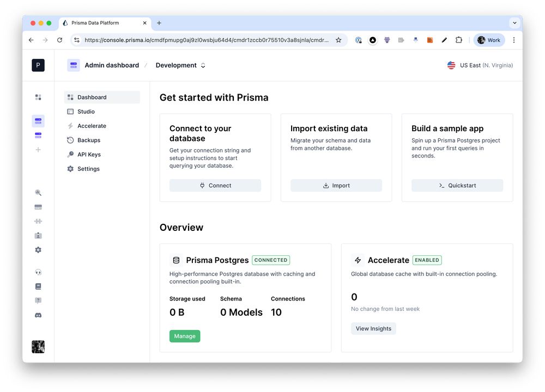Open integrations via the puzzle piece rail icon
This screenshot has height=392, width=545.
click(x=38, y=221)
